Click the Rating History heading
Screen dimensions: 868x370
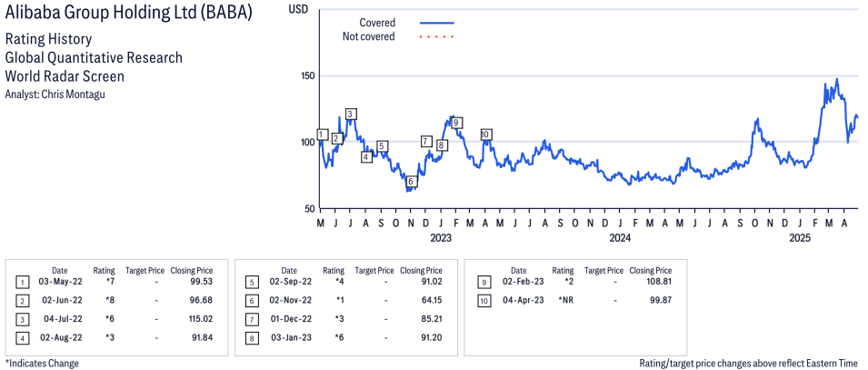pos(48,39)
